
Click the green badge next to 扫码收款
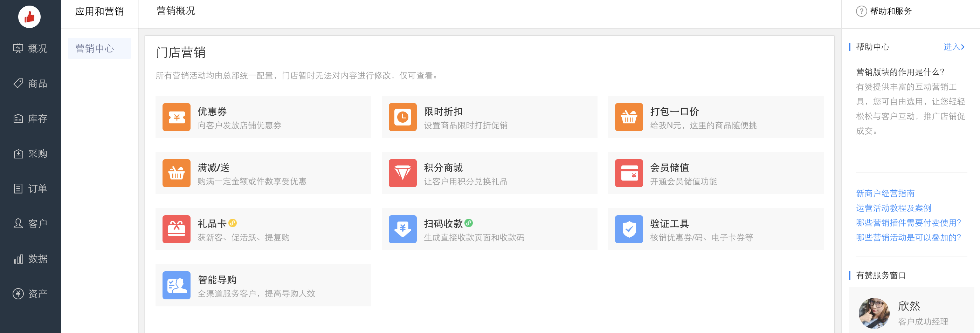469,223
